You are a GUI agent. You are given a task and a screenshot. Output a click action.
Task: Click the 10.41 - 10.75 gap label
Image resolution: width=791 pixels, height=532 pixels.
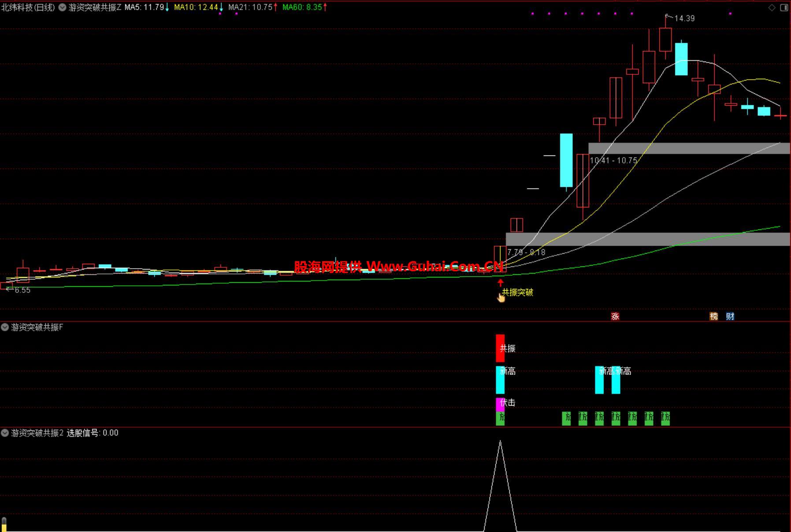point(613,160)
